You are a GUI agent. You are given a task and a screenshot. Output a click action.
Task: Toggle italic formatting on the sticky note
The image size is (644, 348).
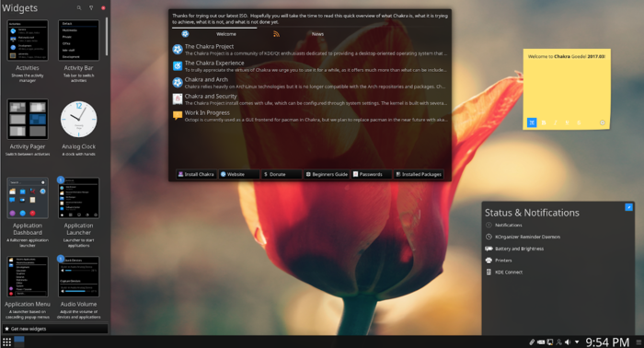556,122
